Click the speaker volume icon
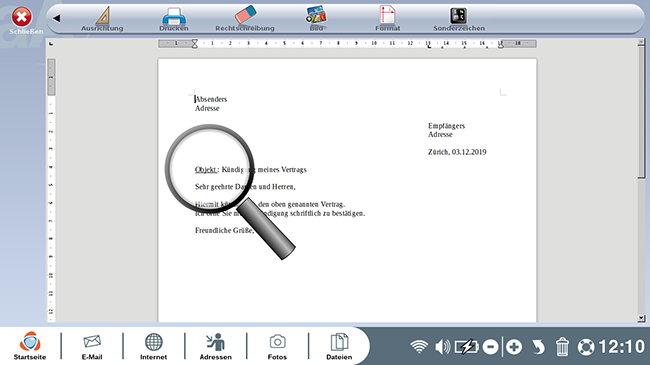 (443, 347)
